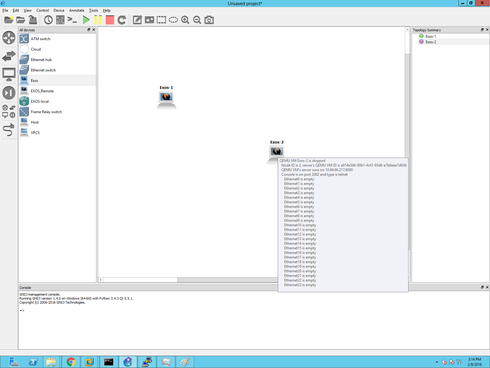Float the Console panel
Screen dimensions: 490x368
pos(482,287)
